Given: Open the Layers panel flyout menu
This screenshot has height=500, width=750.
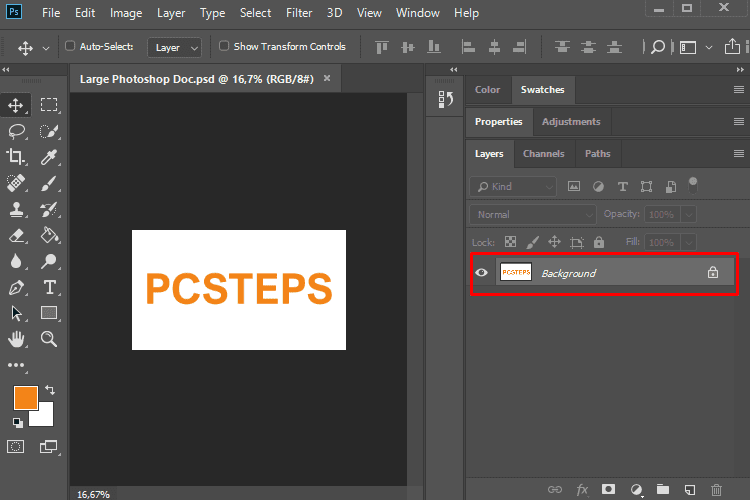Looking at the screenshot, I should pos(739,154).
